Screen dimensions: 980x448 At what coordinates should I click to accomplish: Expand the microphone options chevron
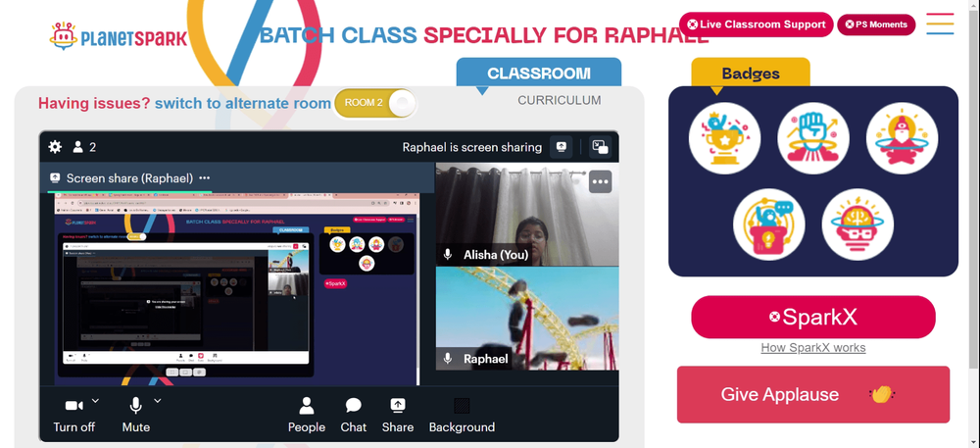pyautogui.click(x=158, y=400)
